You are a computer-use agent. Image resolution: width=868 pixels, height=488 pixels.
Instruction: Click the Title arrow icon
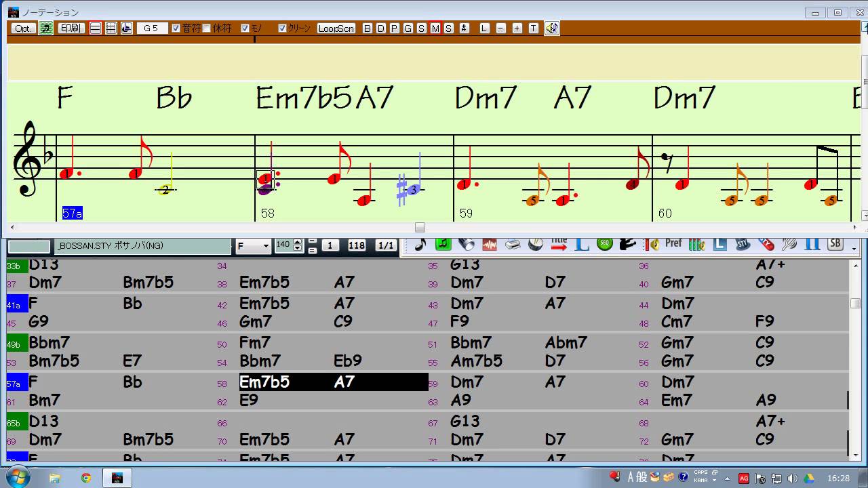pos(559,244)
